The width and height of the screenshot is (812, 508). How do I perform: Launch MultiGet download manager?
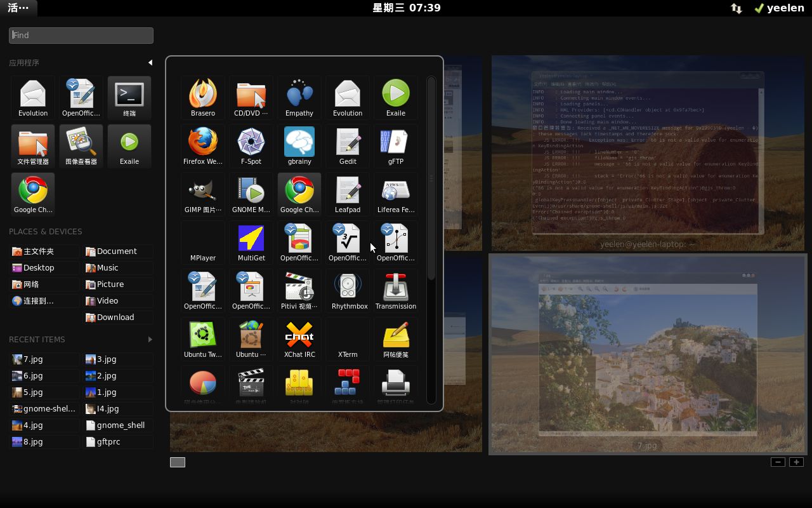coord(251,243)
